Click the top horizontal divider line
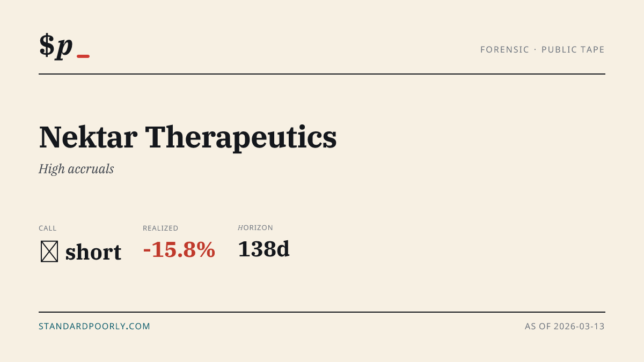Viewport: 644px width, 362px height. tap(322, 74)
